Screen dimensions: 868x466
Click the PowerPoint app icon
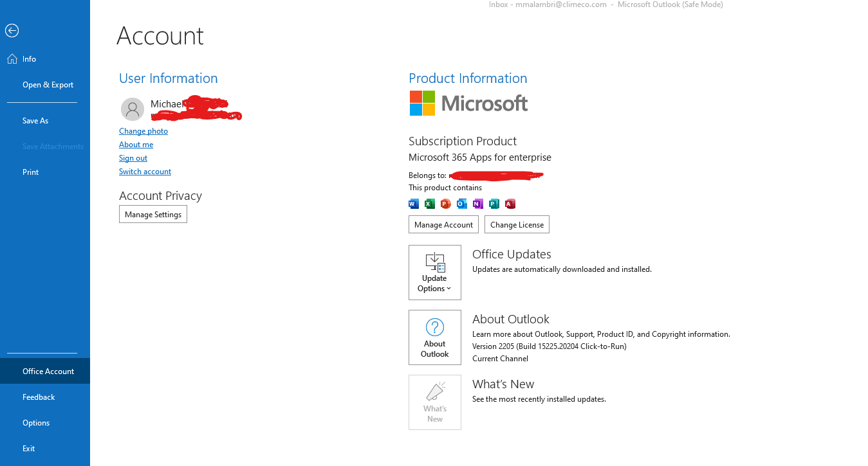pos(446,204)
